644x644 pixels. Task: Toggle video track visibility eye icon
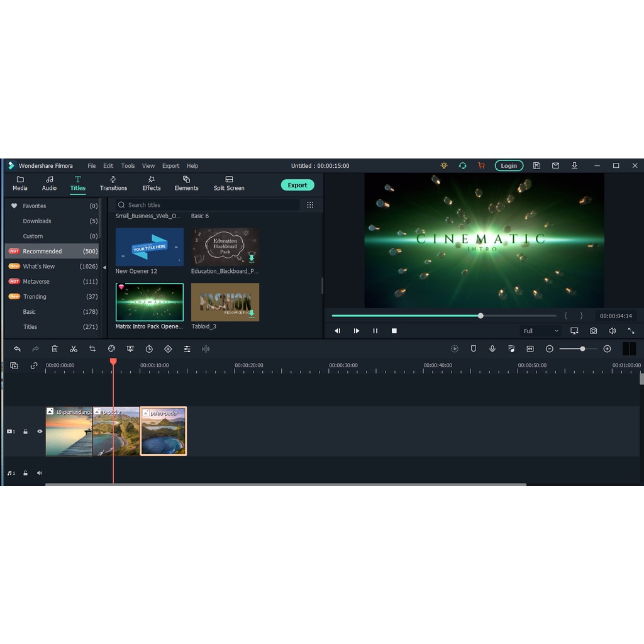coord(40,431)
